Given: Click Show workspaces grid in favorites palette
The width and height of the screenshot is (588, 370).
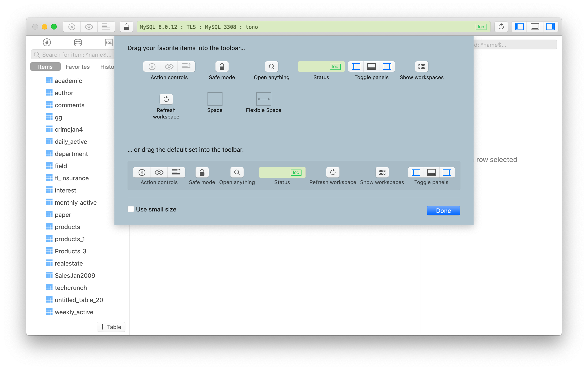Looking at the screenshot, I should [x=422, y=67].
